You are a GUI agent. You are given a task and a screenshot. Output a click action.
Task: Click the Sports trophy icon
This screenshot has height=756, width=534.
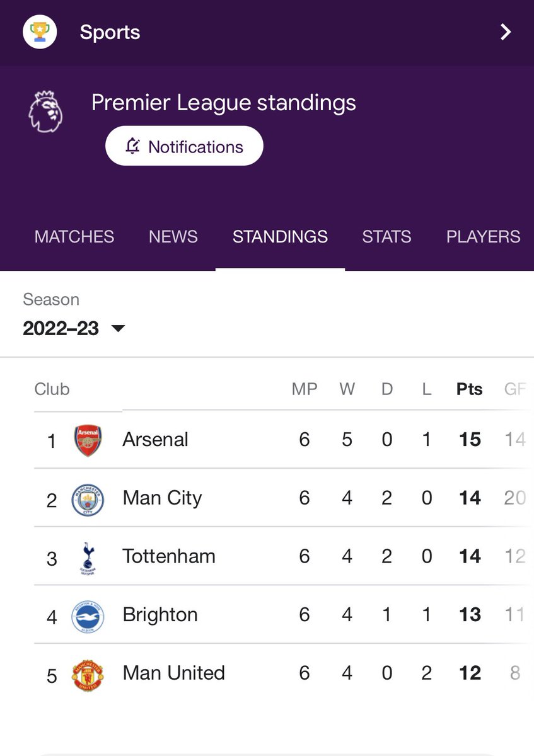coord(40,32)
